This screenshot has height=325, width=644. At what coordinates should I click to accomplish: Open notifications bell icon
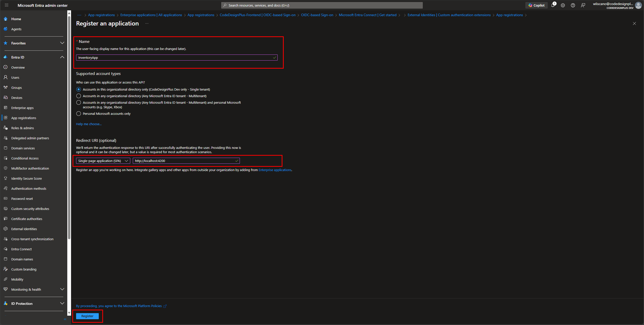point(553,5)
